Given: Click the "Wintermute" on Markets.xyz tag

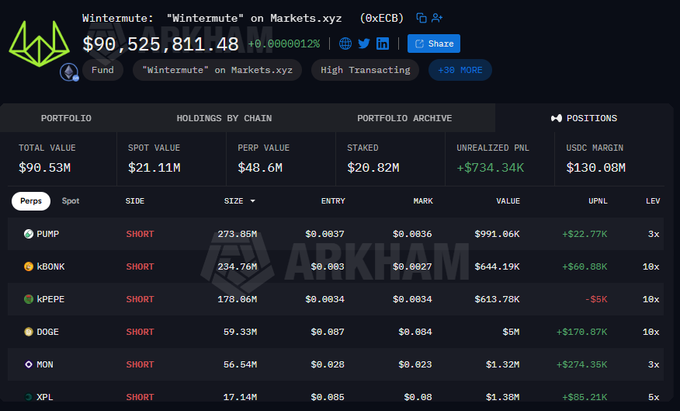Looking at the screenshot, I should click(217, 70).
